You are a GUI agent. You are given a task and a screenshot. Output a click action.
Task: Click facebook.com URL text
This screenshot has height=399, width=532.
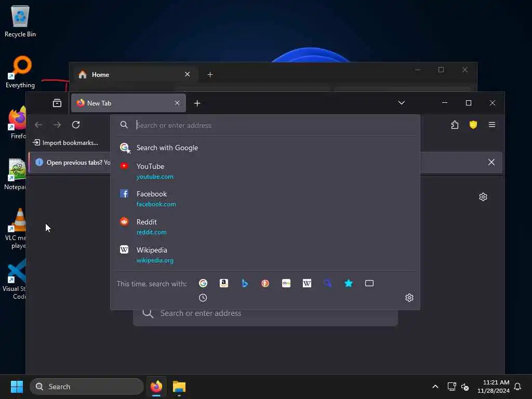point(156,204)
